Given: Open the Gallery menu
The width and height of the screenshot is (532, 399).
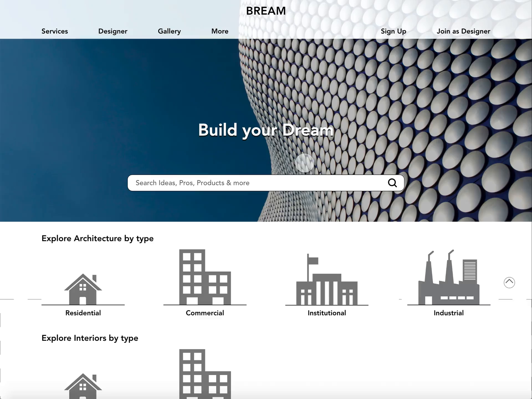Looking at the screenshot, I should 169,31.
